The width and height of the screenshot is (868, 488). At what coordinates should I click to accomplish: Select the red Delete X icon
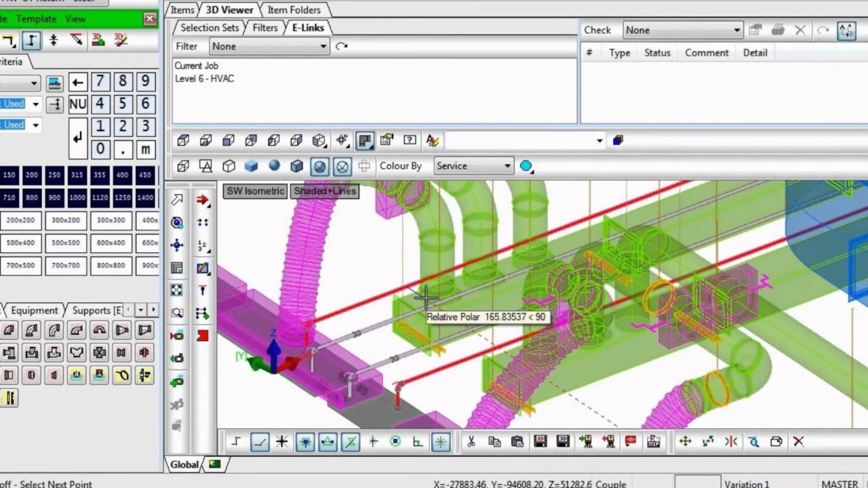pyautogui.click(x=798, y=441)
